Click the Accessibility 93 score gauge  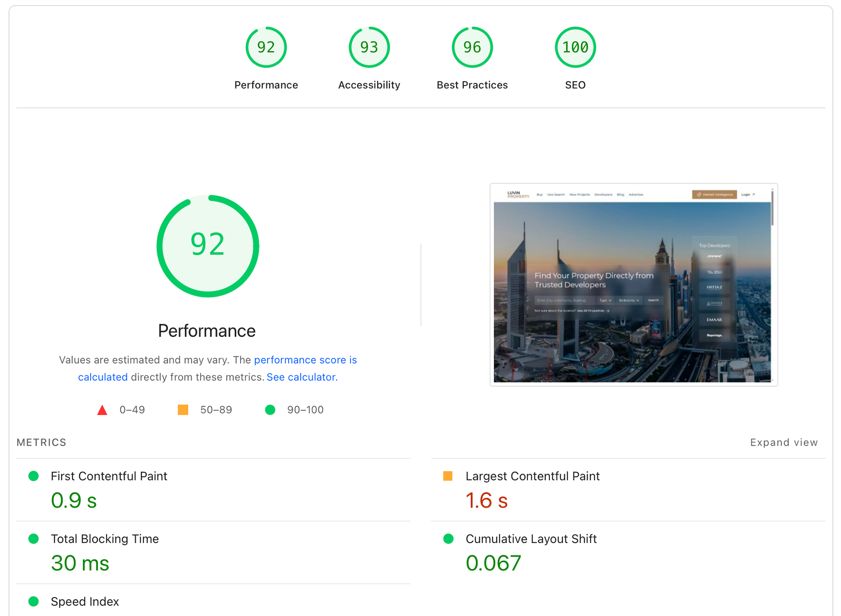coord(369,47)
